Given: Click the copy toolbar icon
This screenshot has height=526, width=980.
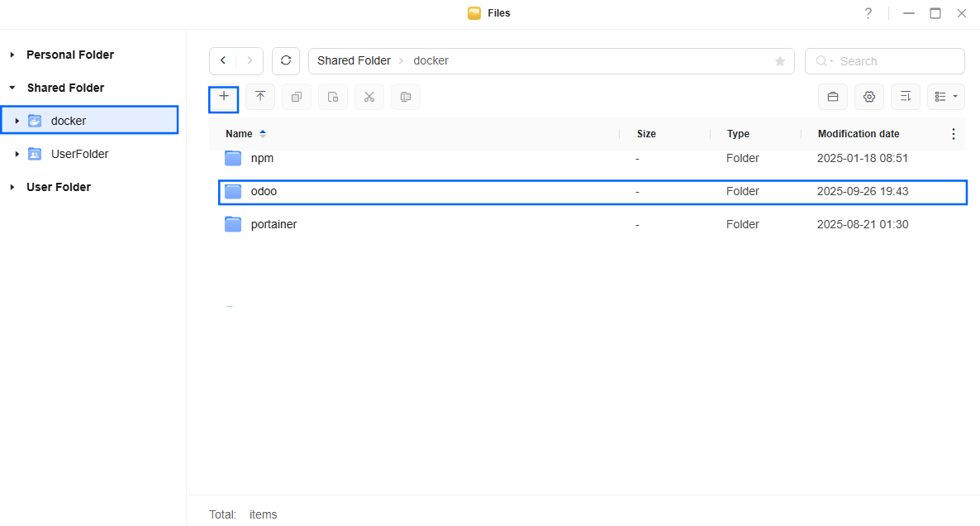Looking at the screenshot, I should tap(297, 97).
